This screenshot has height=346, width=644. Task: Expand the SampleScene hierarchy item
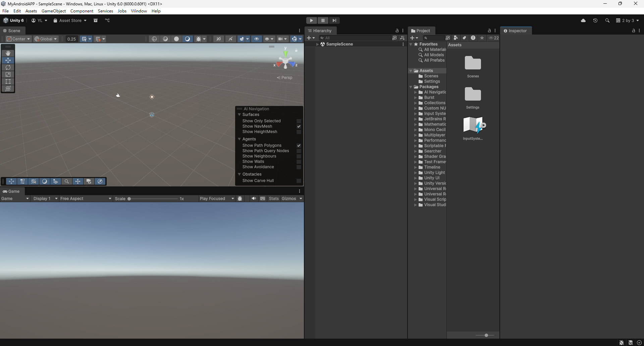coord(317,44)
